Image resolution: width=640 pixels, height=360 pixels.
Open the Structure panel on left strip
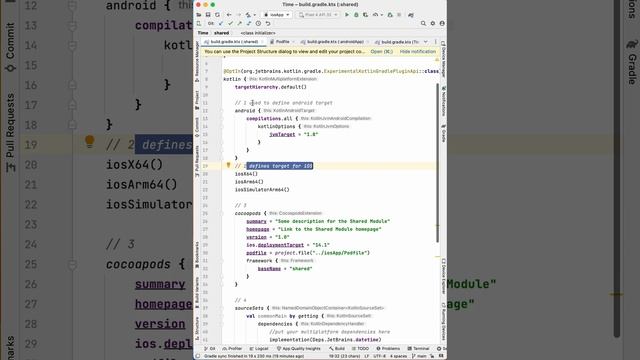pos(197,329)
